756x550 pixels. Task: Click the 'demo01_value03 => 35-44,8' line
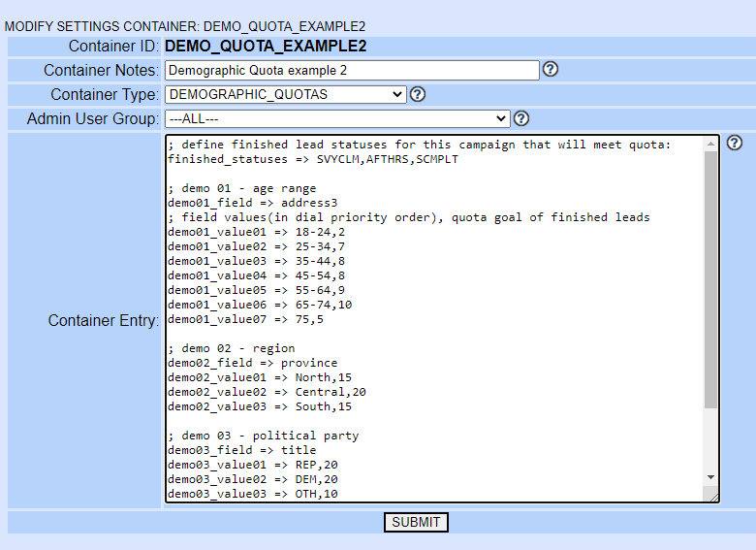click(257, 261)
